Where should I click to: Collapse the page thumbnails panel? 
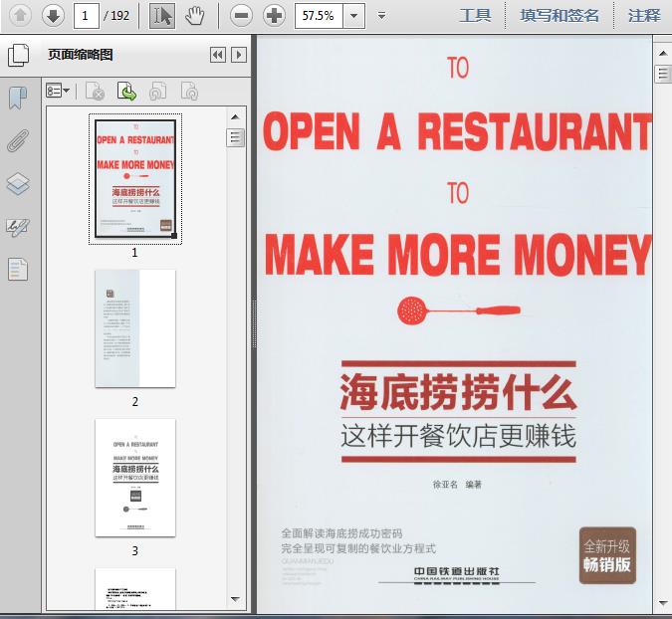(217, 55)
